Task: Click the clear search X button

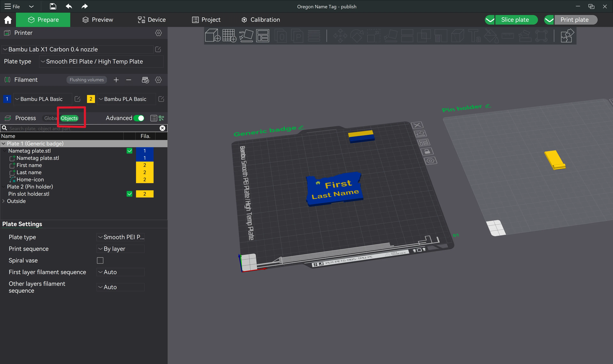Action: pyautogui.click(x=162, y=128)
